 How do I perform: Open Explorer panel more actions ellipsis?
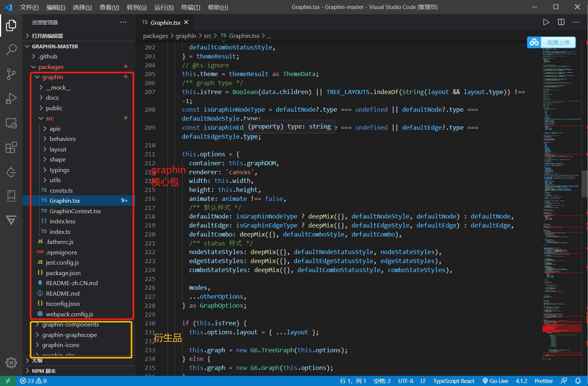point(123,22)
